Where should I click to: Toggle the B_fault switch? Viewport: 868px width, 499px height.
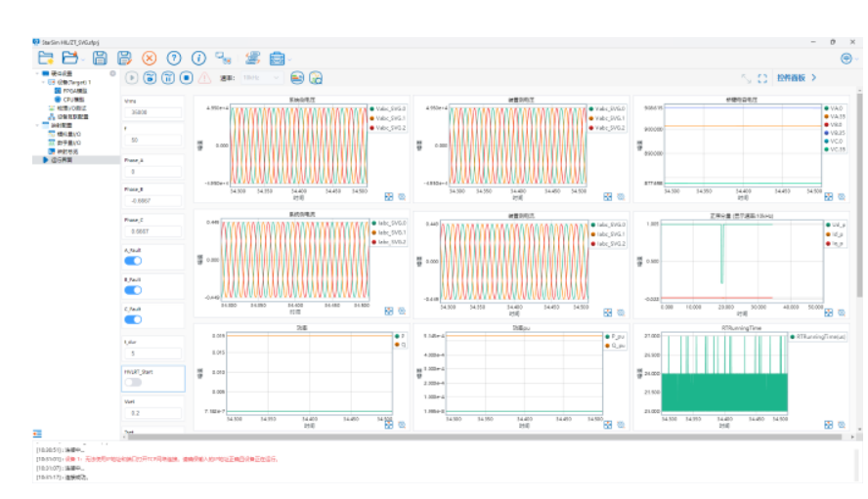pyautogui.click(x=133, y=290)
